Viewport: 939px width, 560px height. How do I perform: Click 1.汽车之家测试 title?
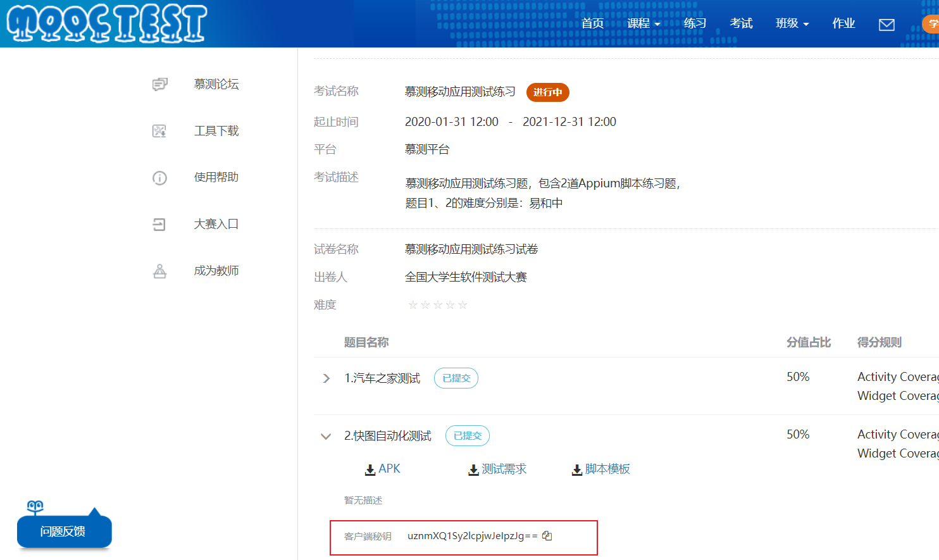[382, 378]
